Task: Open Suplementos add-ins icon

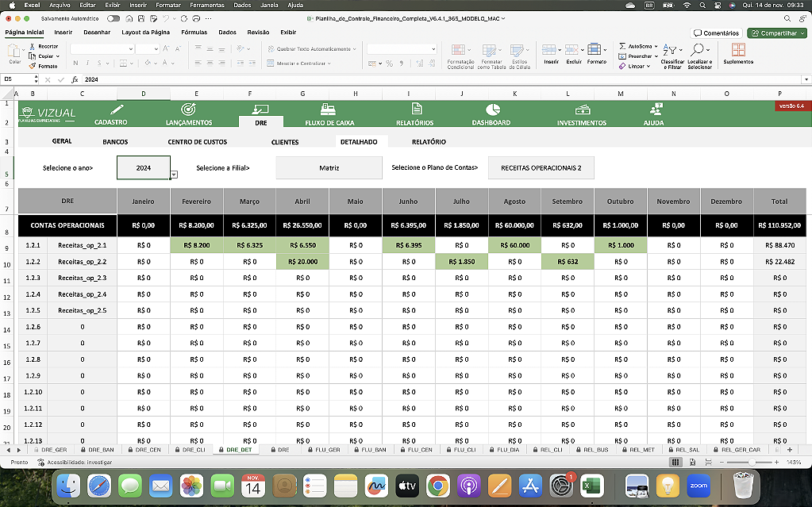Action: 738,50
